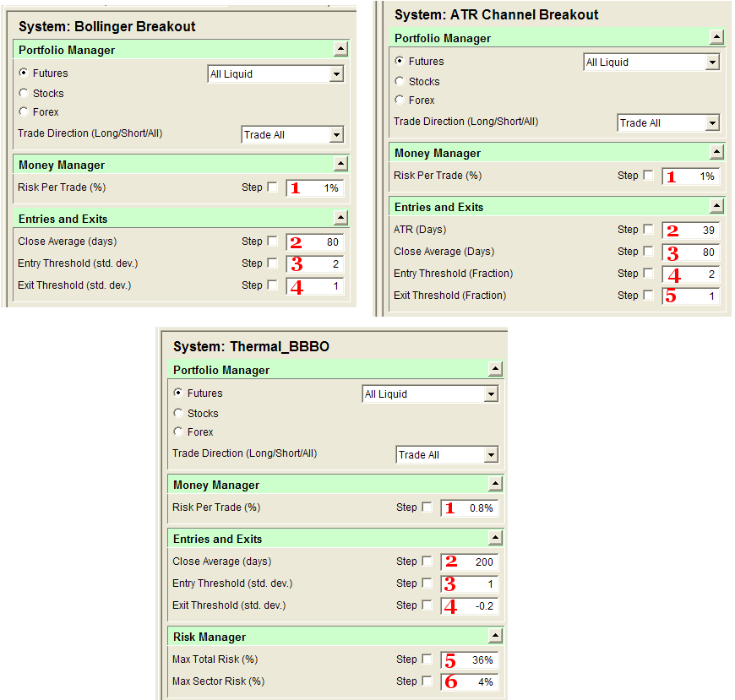Image resolution: width=735 pixels, height=700 pixels.
Task: Collapse Entries and Exits in Bollinger Breakout
Action: pos(341,219)
